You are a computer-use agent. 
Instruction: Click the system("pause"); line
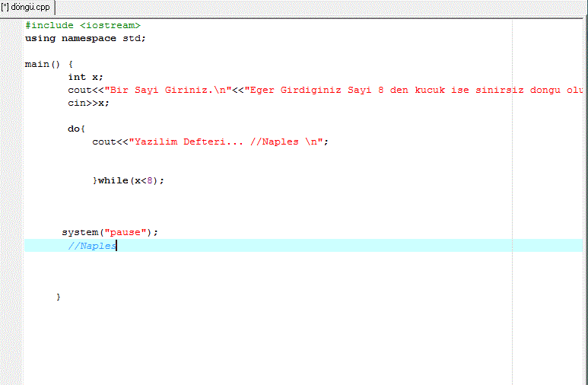[x=110, y=232]
